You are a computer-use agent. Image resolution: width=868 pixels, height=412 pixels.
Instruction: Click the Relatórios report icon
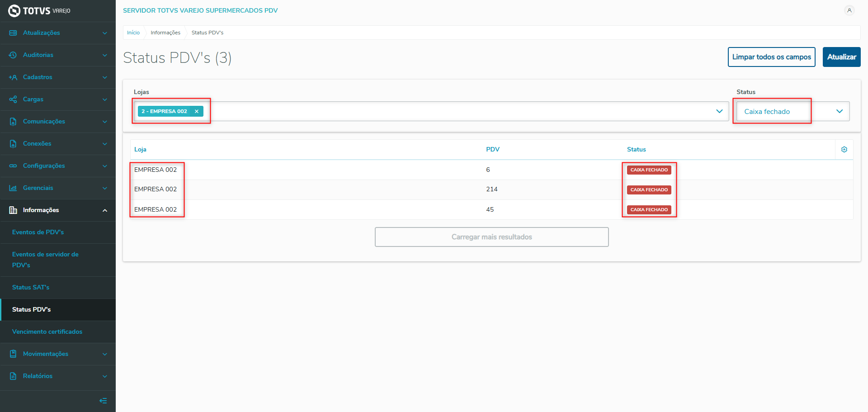pos(13,376)
